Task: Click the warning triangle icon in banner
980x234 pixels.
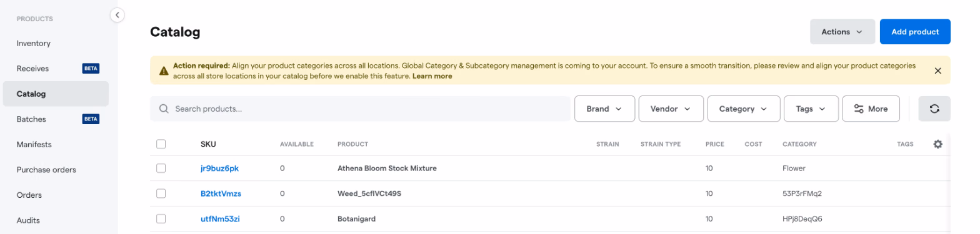Action: (x=163, y=71)
